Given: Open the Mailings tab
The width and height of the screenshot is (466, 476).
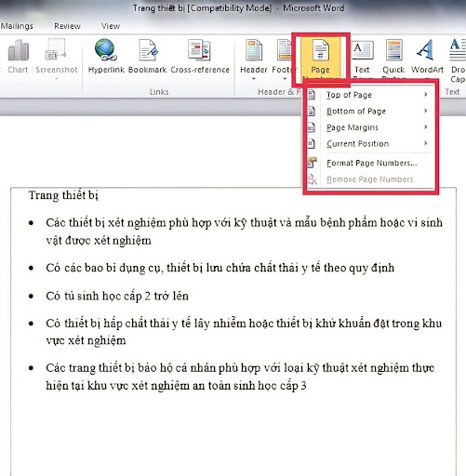Looking at the screenshot, I should point(17,26).
